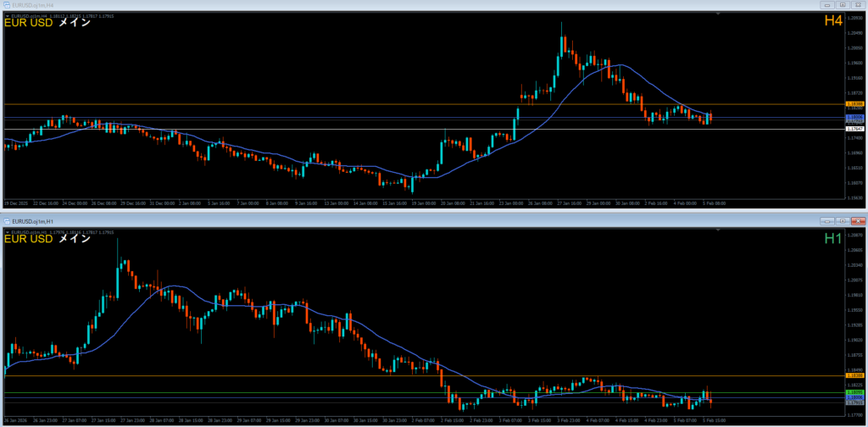The width and height of the screenshot is (868, 427).
Task: Select the blue 1.18006 price tag in H4 chart
Action: coord(854,117)
